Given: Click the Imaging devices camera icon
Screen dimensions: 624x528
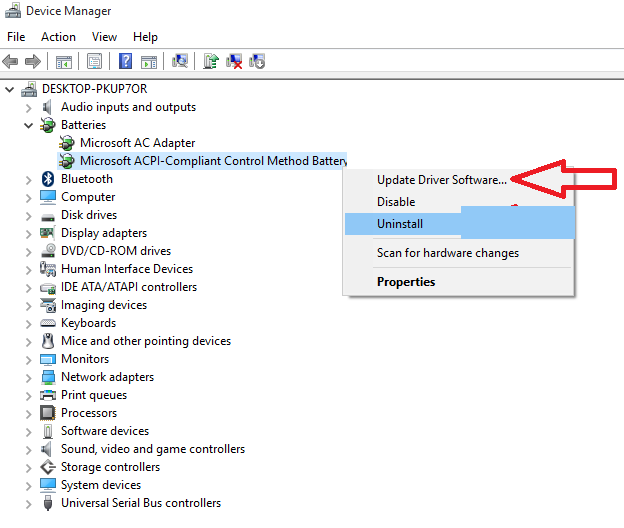Looking at the screenshot, I should tap(48, 305).
